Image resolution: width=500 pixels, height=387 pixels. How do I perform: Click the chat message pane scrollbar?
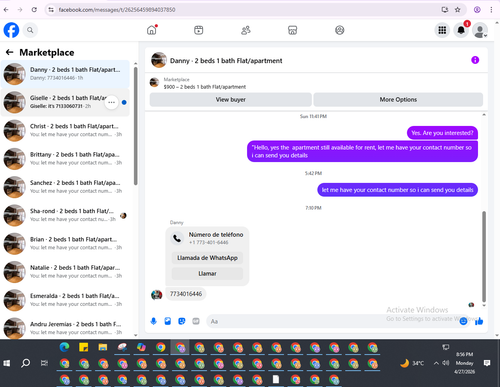484,256
